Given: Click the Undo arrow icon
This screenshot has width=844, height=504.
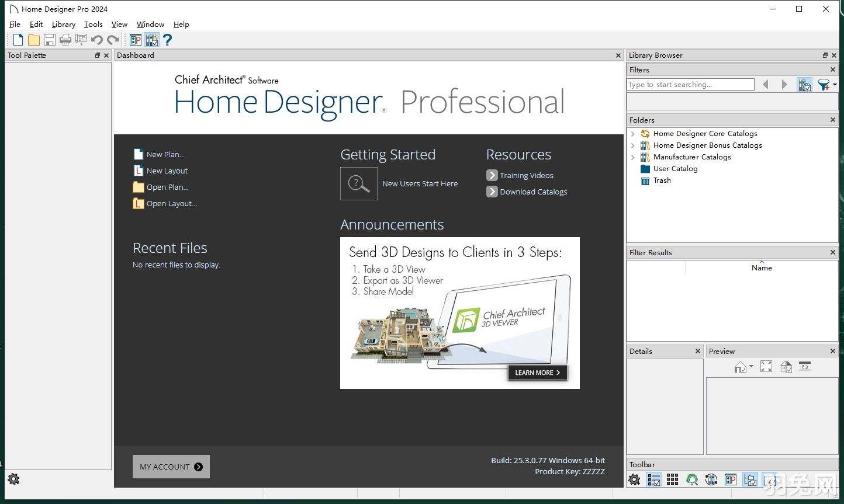Looking at the screenshot, I should click(96, 39).
